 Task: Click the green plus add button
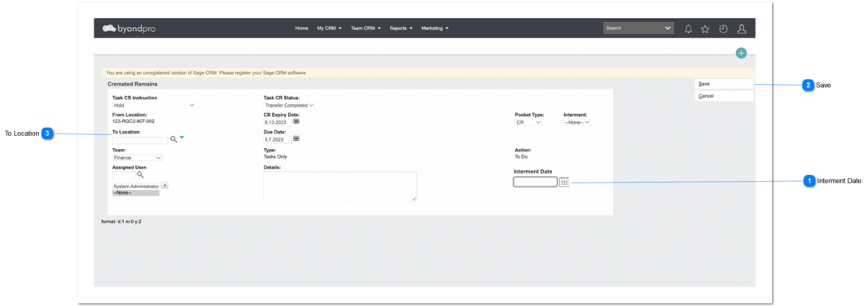[741, 53]
